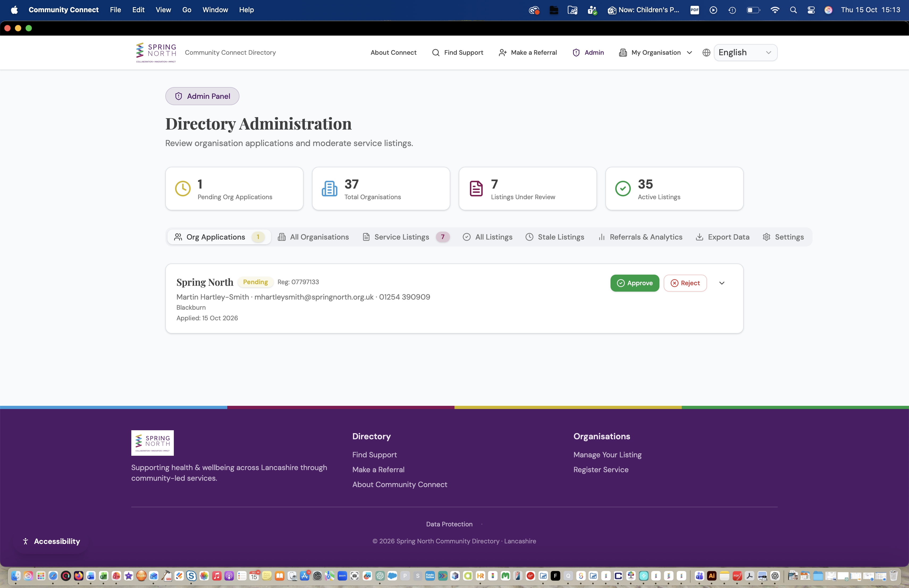Click the Time Machine icon in menu bar
The width and height of the screenshot is (909, 588).
pos(732,10)
